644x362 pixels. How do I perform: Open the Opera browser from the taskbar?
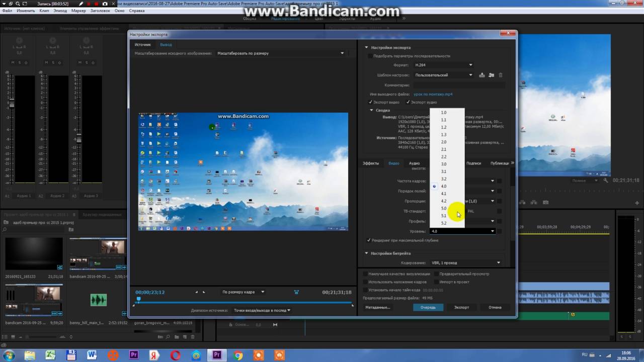[x=175, y=355]
